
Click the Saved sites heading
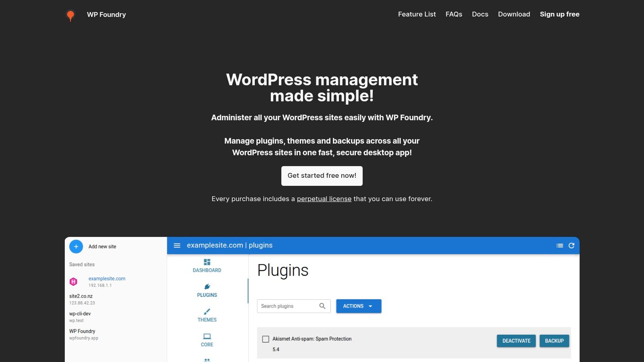[82, 264]
